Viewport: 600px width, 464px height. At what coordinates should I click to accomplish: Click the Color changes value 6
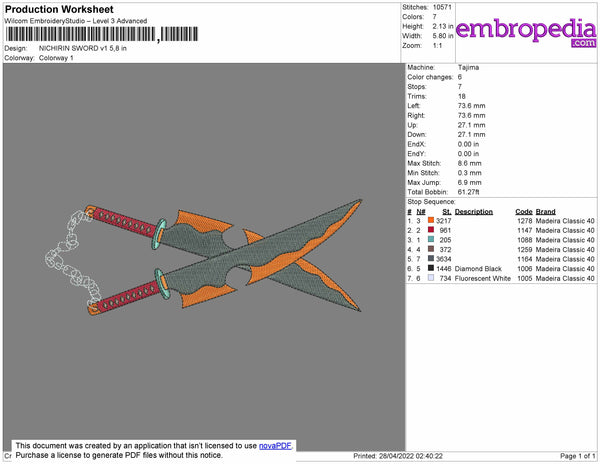(460, 77)
